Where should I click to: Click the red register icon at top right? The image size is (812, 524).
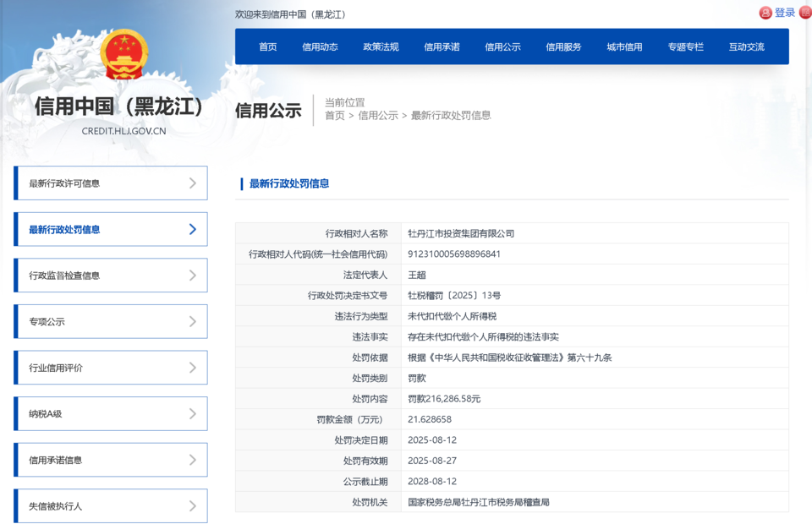[x=805, y=13]
